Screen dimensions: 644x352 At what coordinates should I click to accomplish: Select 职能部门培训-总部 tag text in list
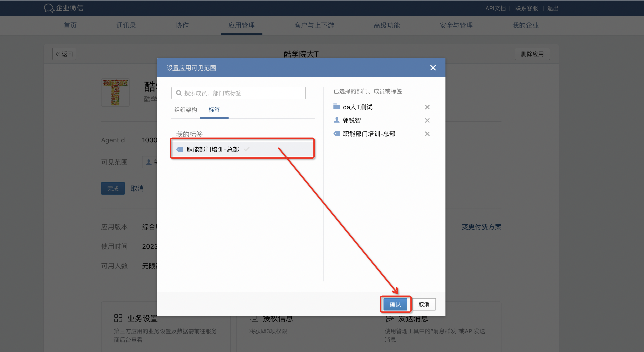(x=213, y=149)
